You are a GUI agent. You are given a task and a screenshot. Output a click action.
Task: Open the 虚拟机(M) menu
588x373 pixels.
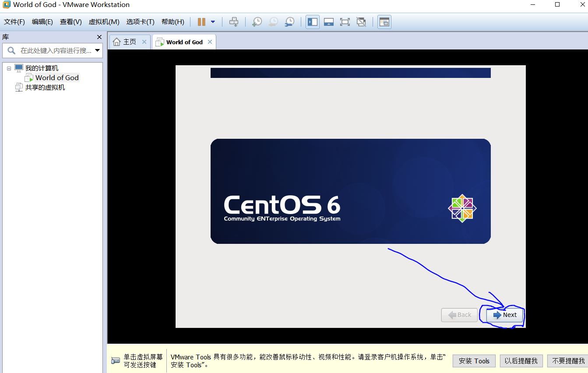tap(104, 22)
